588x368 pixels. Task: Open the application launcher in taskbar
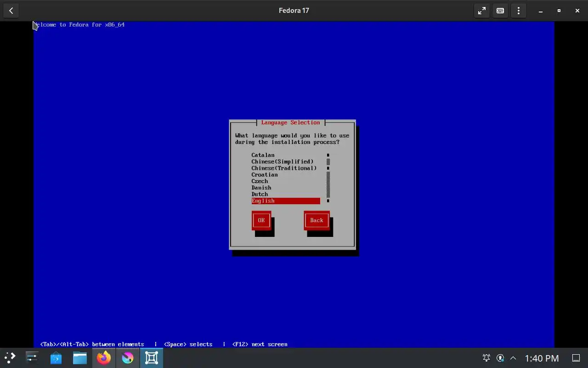tap(10, 357)
